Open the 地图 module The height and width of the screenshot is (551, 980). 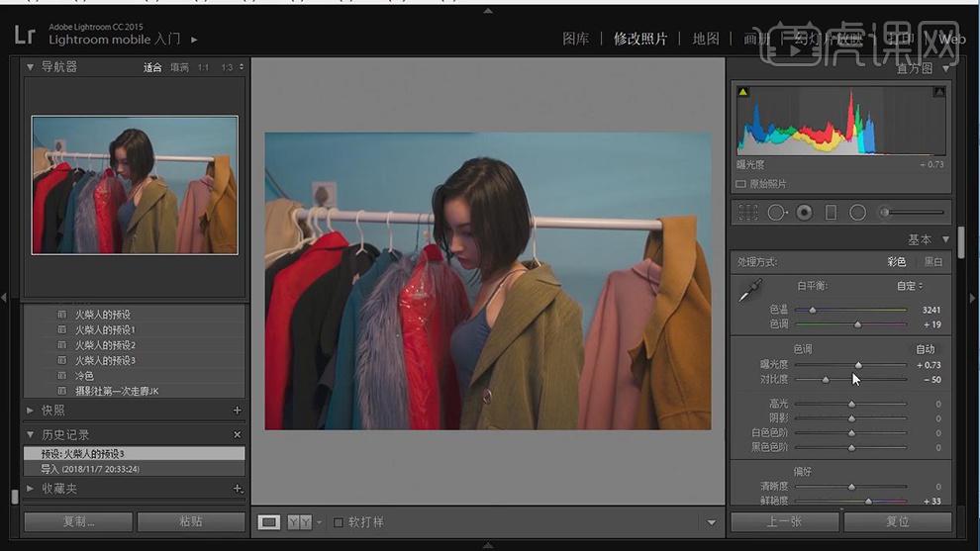pos(706,39)
